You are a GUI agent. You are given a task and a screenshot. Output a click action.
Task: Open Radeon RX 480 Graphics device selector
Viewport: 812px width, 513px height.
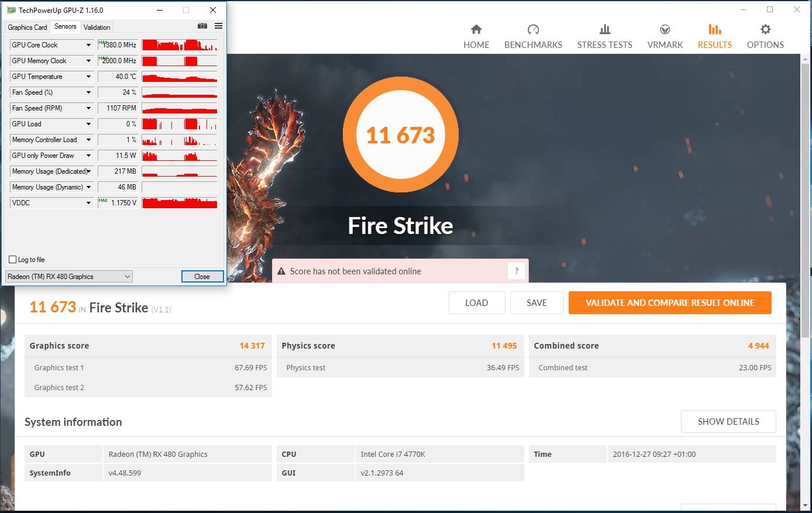pos(69,277)
